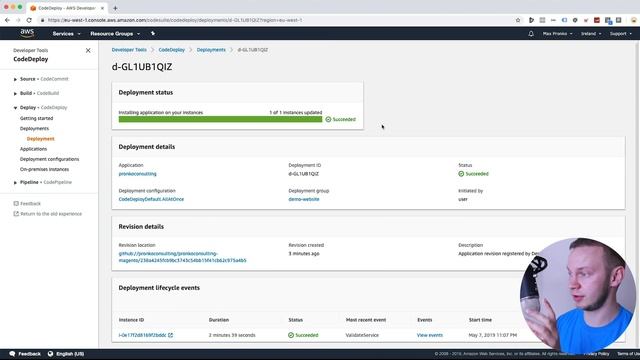The image size is (640, 360).
Task: Click View events for the instance
Action: point(429,335)
